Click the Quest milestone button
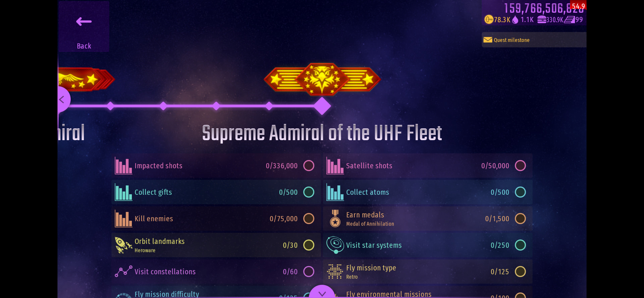The height and width of the screenshot is (298, 644). coord(533,40)
